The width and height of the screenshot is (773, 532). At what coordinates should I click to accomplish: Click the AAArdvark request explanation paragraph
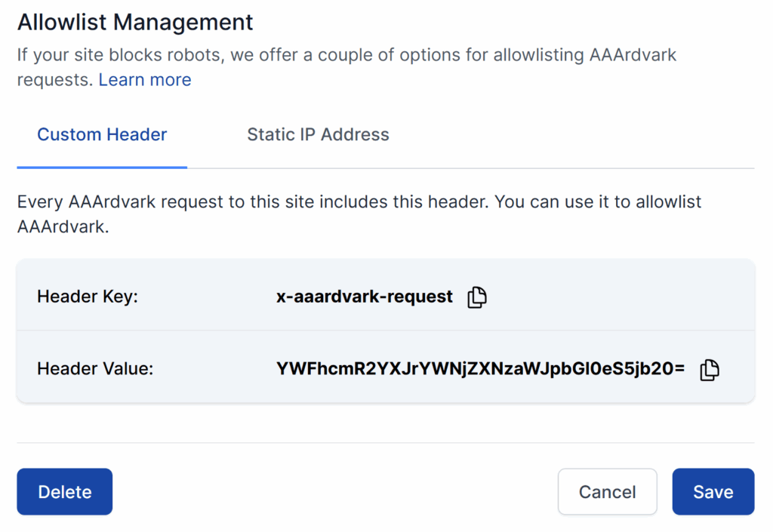pyautogui.click(x=359, y=213)
